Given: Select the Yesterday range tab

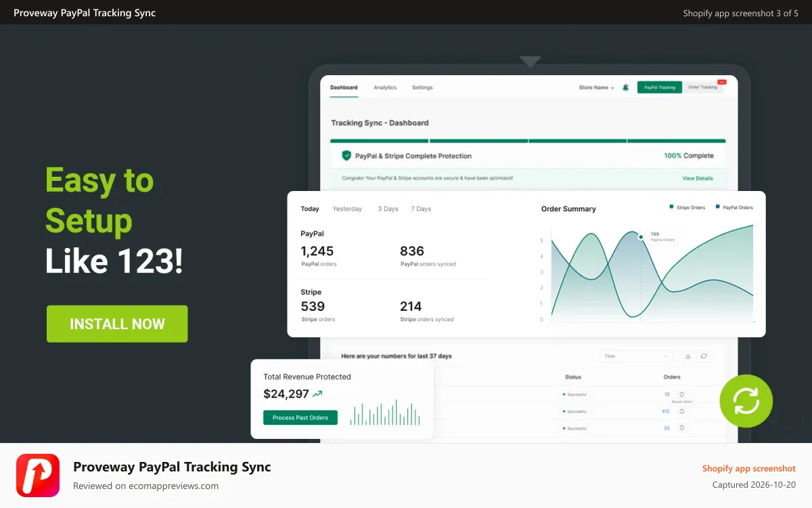Looking at the screenshot, I should pos(347,209).
